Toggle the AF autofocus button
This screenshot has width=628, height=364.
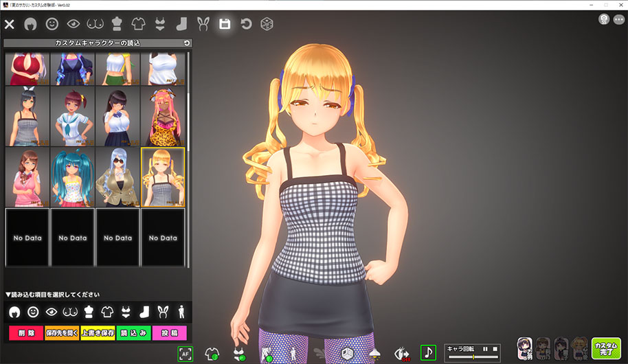coord(185,354)
